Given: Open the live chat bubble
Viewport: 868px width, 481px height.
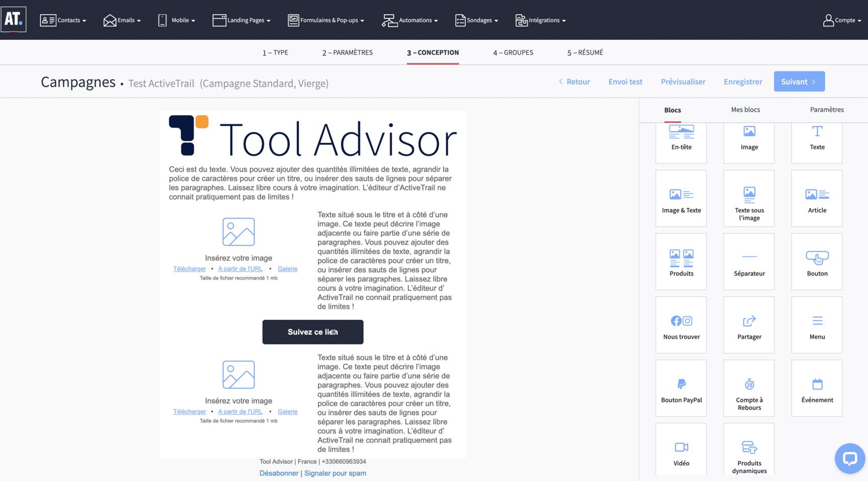Looking at the screenshot, I should tap(850, 458).
